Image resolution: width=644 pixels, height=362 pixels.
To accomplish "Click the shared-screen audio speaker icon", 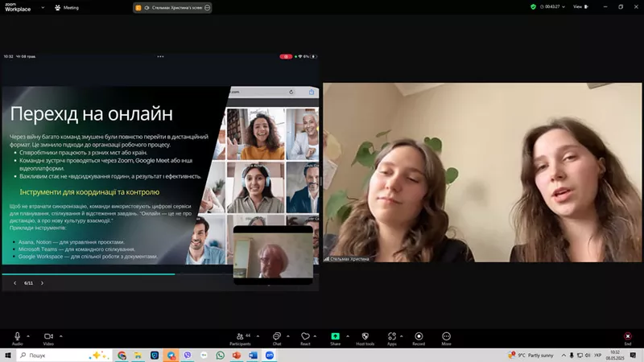I will [x=147, y=7].
